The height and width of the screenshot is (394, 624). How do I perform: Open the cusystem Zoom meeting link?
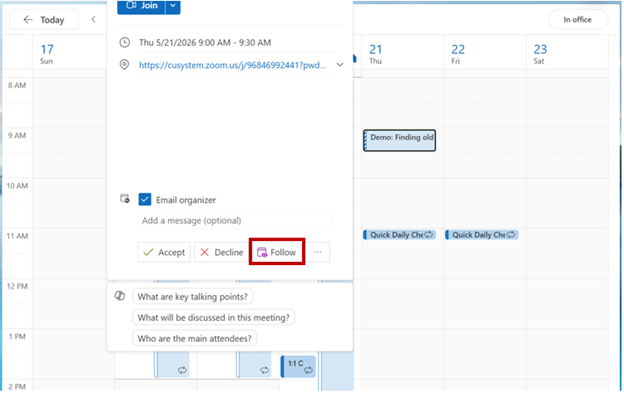coord(232,65)
